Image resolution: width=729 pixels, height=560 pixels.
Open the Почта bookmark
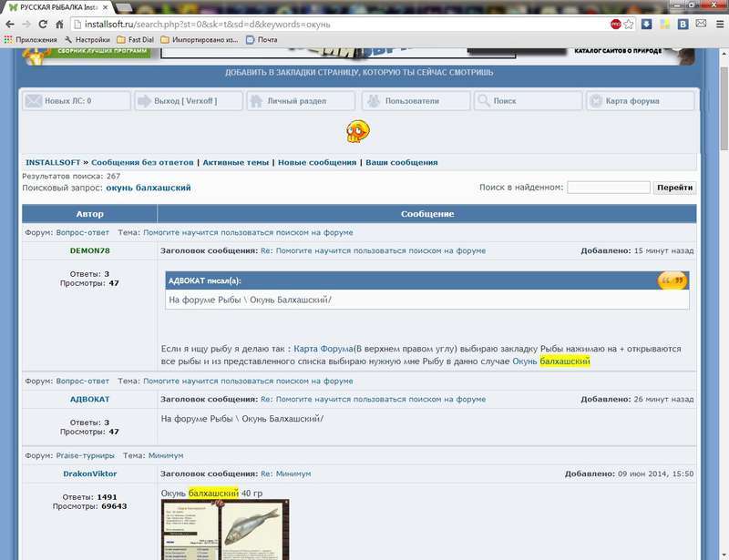click(x=262, y=40)
